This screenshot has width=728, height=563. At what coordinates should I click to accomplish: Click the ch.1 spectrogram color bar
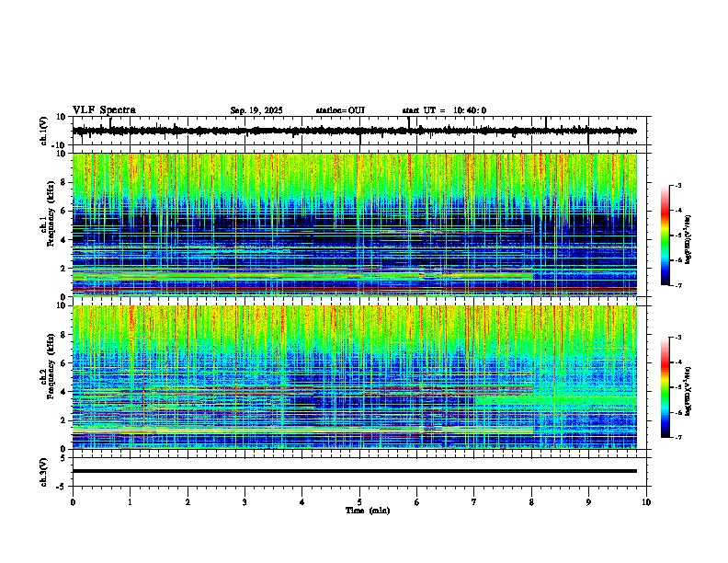click(665, 236)
